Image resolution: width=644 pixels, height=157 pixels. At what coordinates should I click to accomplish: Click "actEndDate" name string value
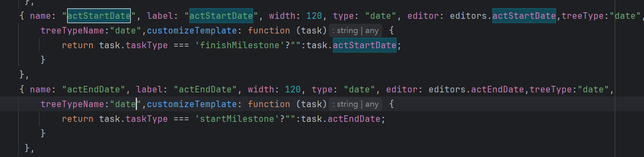pos(94,90)
